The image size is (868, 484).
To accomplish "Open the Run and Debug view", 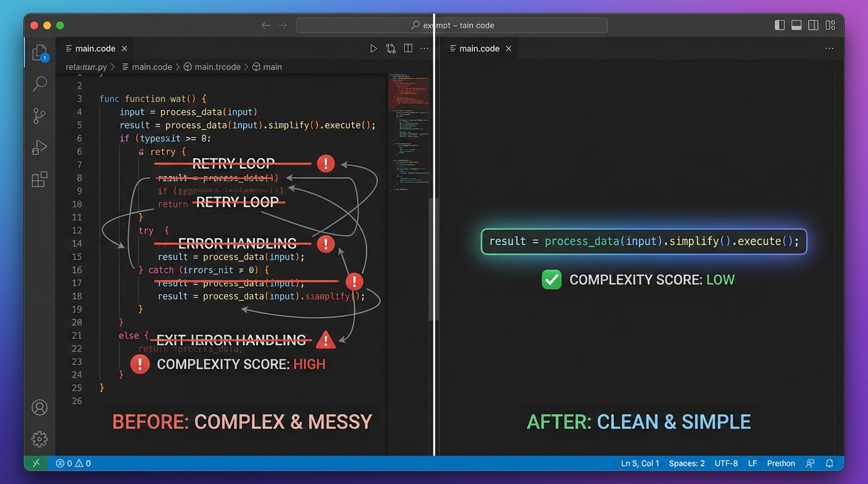I will (40, 147).
